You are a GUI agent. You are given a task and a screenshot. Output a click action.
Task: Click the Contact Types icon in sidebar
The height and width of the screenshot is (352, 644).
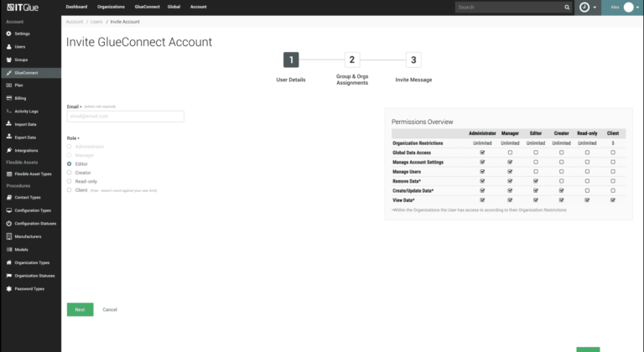(x=8, y=198)
